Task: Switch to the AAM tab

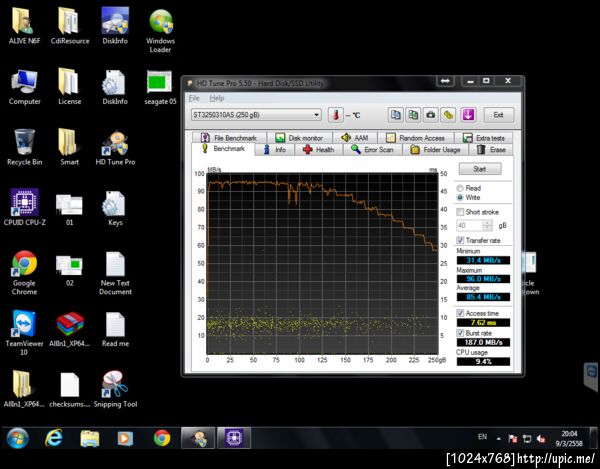Action: 355,138
